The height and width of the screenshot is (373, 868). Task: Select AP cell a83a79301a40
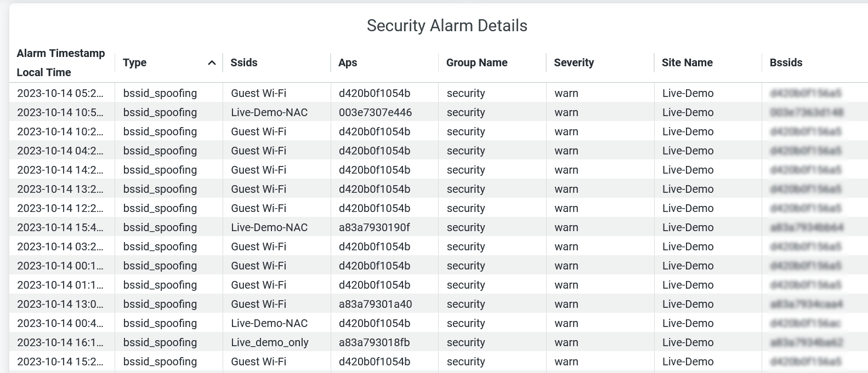375,304
